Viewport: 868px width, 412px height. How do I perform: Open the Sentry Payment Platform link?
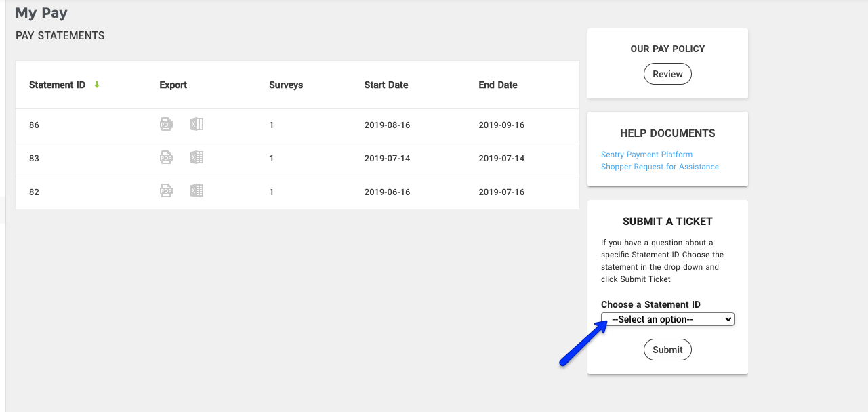(646, 154)
